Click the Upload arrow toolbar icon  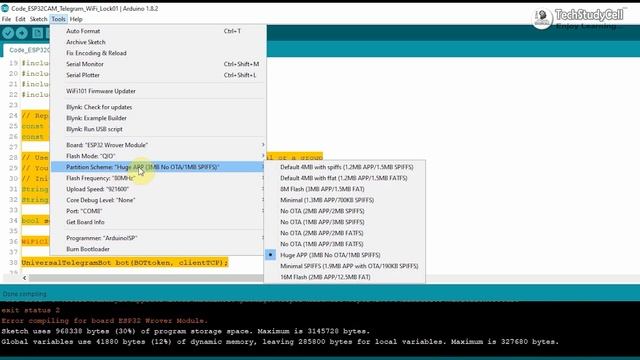(x=22, y=33)
